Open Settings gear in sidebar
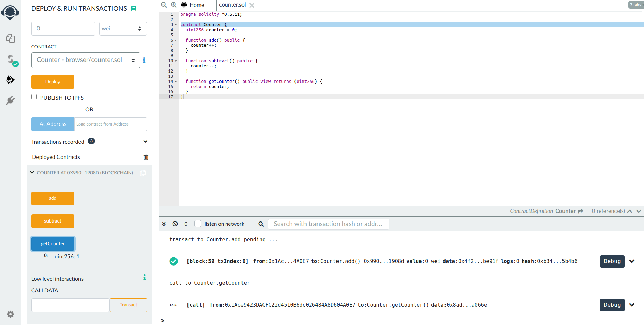Screen dimensions: 644x325 point(10,314)
